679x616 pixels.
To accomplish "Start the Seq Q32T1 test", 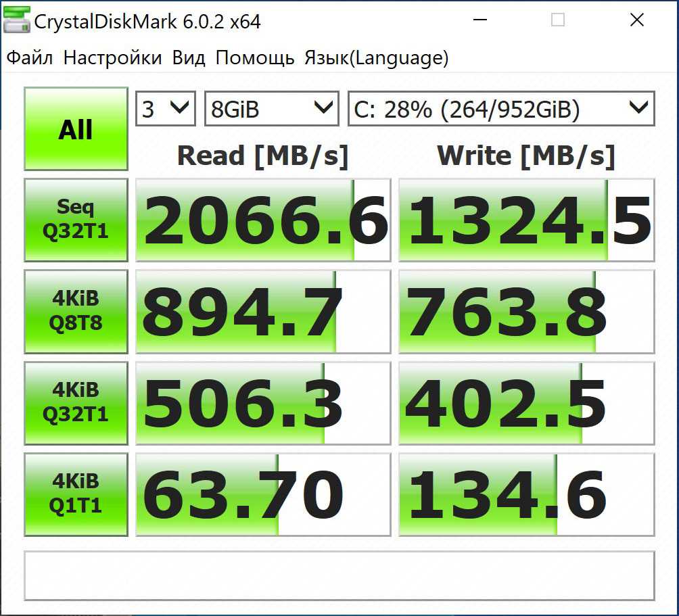I will pyautogui.click(x=76, y=220).
